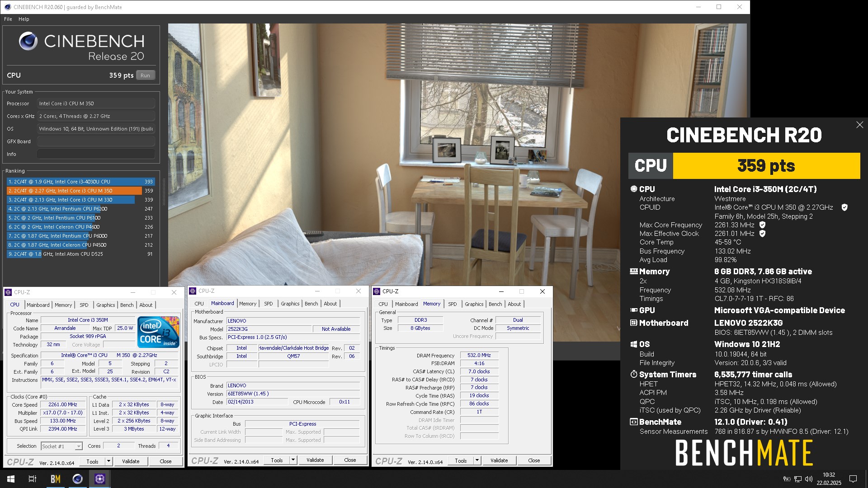Click the Cinebench title bar app icon
This screenshot has width=868, height=488.
click(8, 7)
